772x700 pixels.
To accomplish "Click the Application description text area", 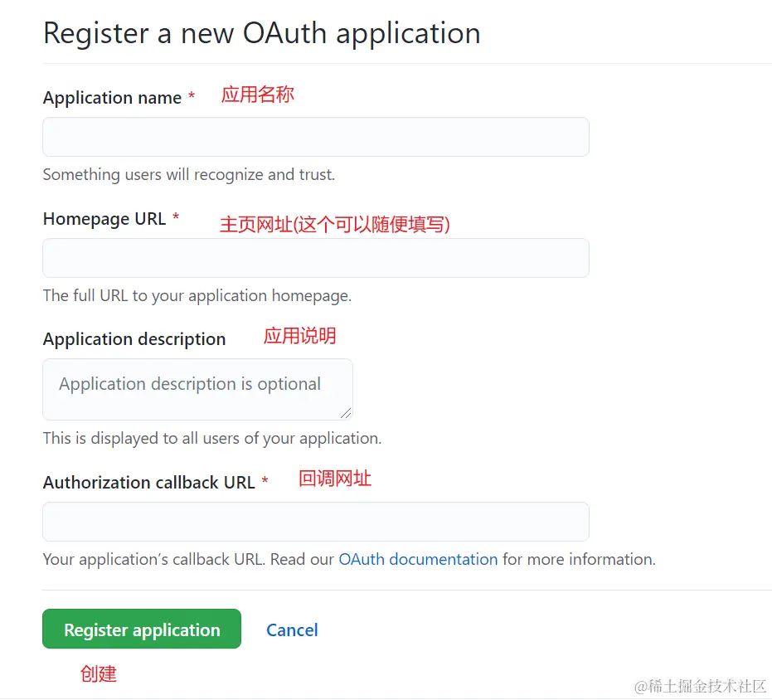I will [x=197, y=389].
